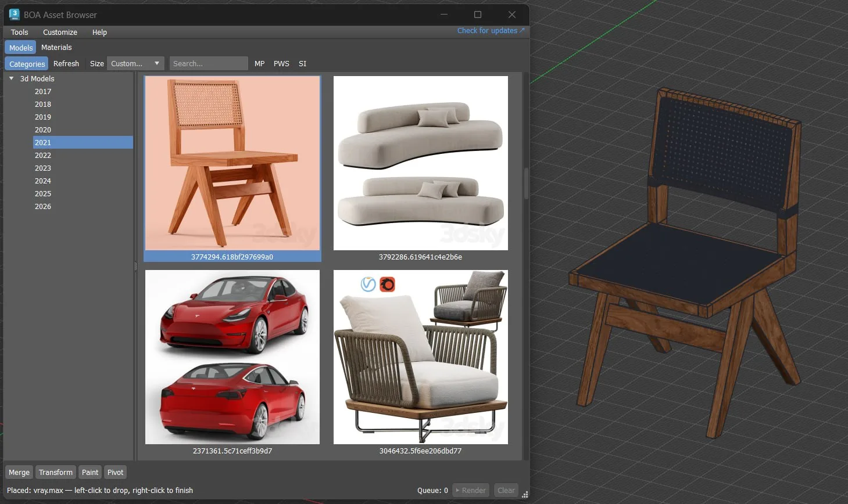This screenshot has height=504, width=848.
Task: Select the 2021 category
Action: [83, 142]
